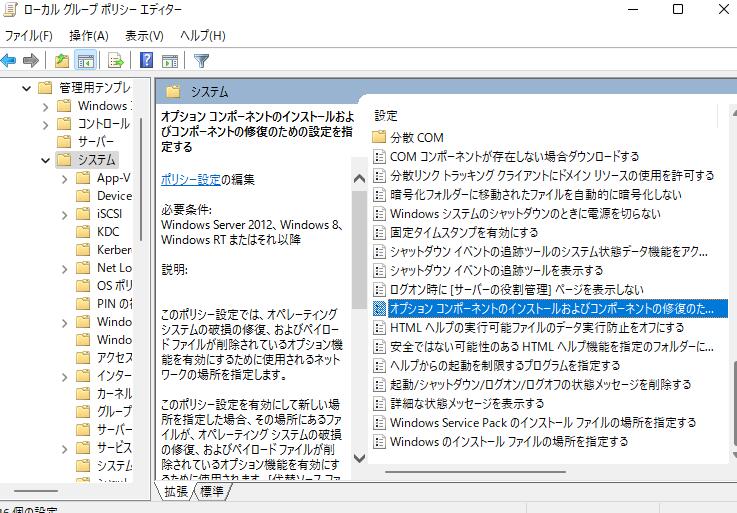Click the Export list toolbar icon
This screenshot has width=737, height=513.
click(x=116, y=61)
